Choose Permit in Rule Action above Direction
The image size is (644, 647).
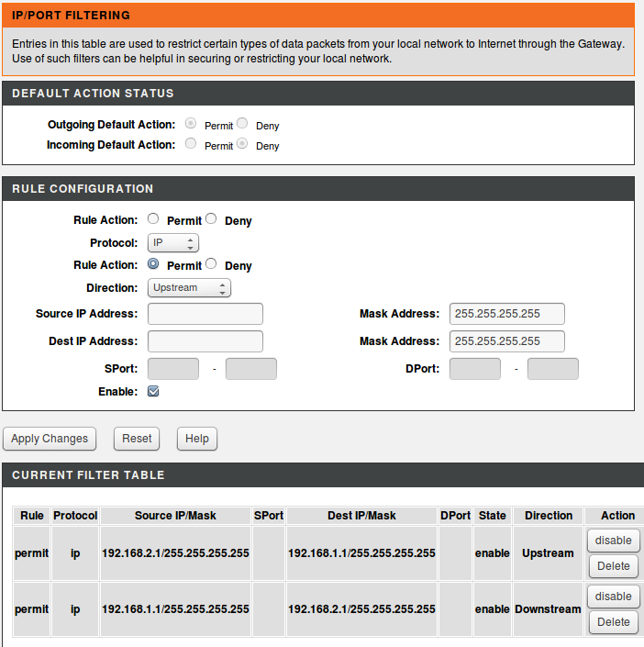(x=153, y=263)
